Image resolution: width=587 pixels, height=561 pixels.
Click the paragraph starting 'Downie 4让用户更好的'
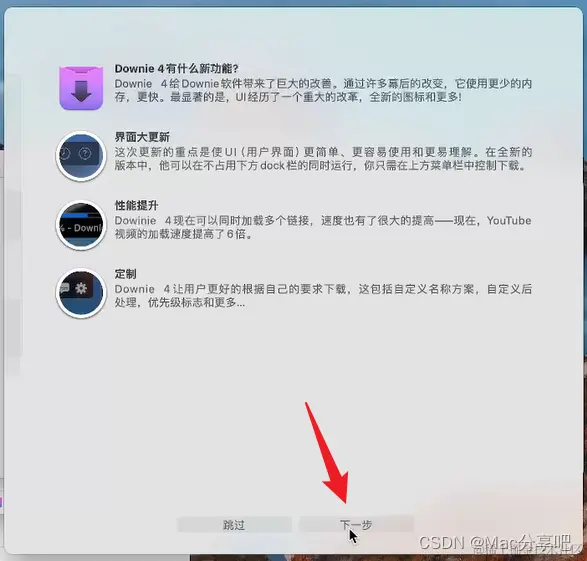pos(323,296)
